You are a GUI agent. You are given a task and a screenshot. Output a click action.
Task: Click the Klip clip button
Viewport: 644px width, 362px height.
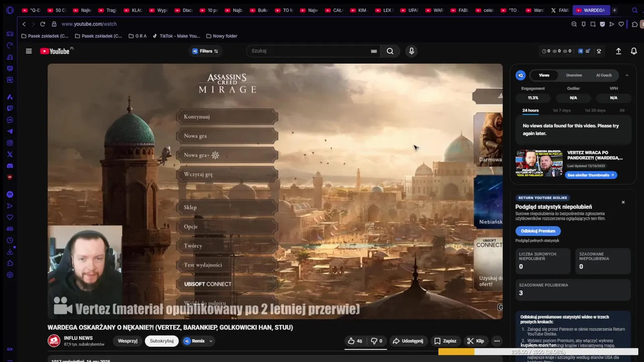coord(475,341)
